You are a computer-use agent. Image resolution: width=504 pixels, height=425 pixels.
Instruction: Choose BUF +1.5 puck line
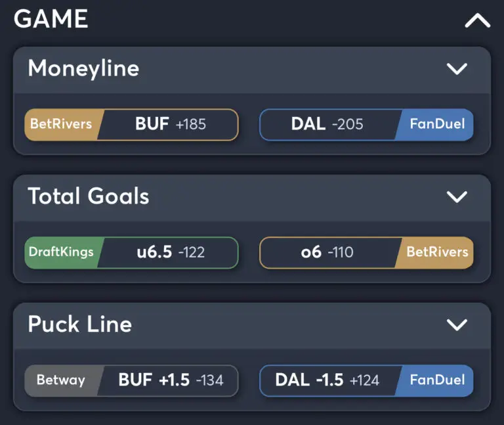point(169,380)
